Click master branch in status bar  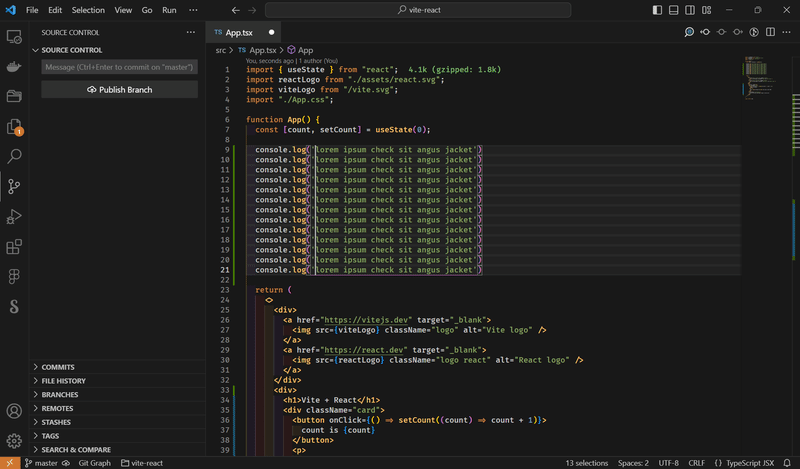(x=41, y=463)
